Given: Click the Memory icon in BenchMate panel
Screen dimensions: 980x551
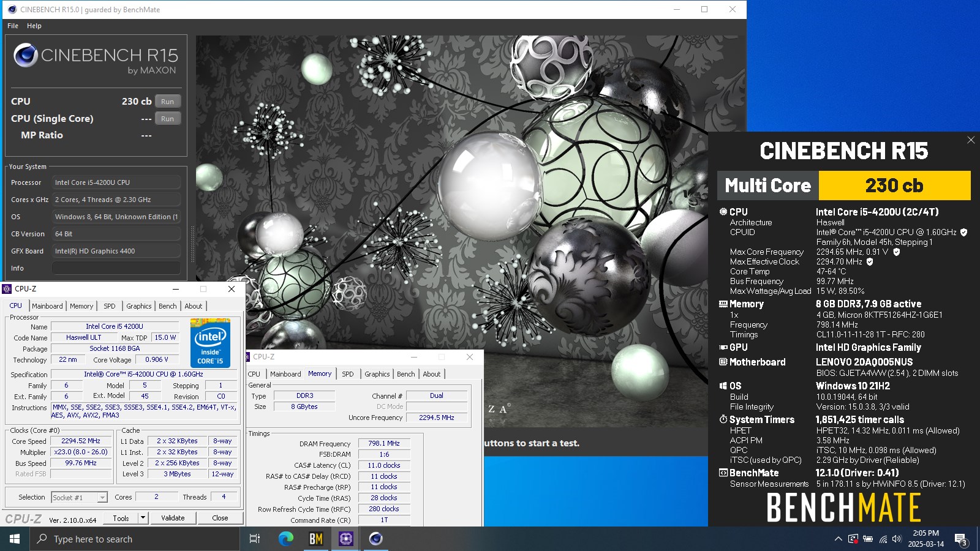Looking at the screenshot, I should [723, 304].
